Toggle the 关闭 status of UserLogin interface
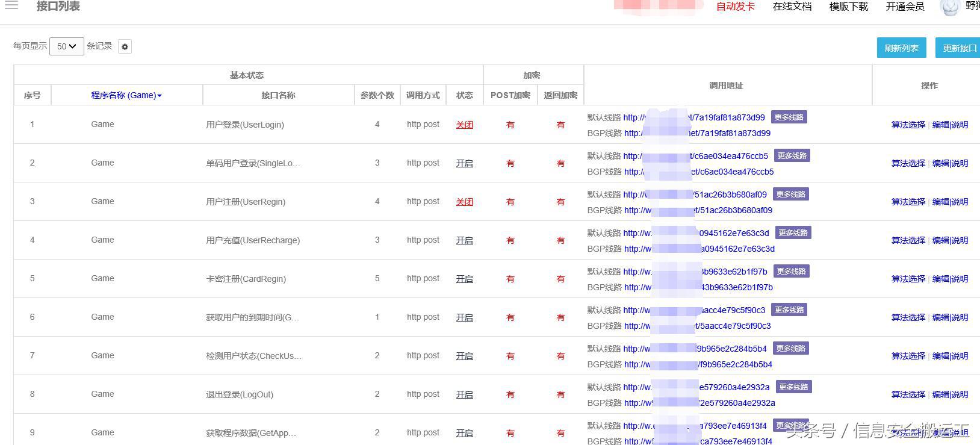Screen dimensions: 980x445 [464, 125]
